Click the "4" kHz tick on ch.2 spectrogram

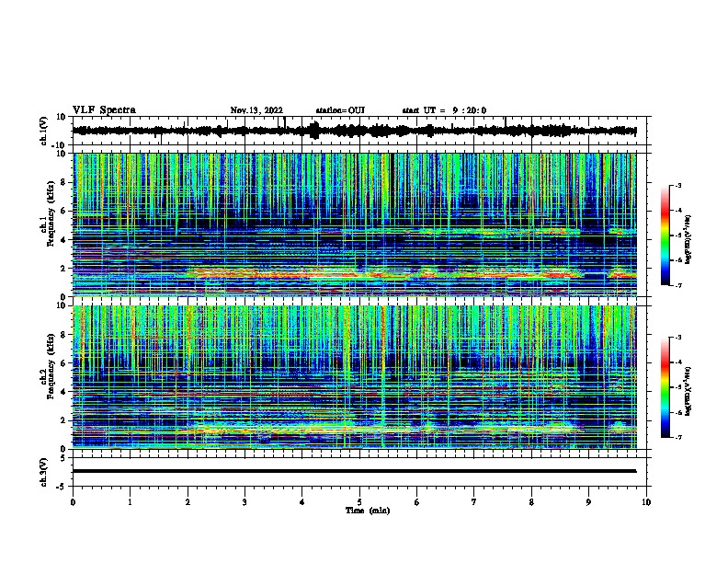pos(63,392)
